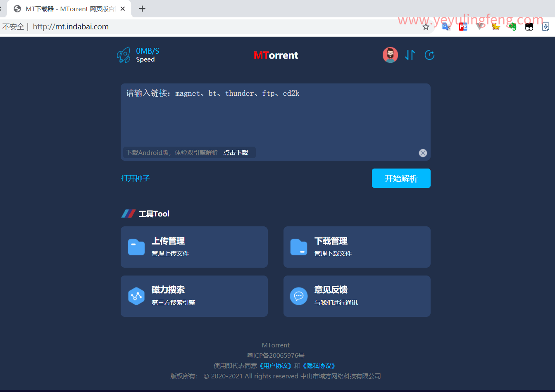555x392 pixels.
Task: Open a new browser tab
Action: click(x=142, y=9)
